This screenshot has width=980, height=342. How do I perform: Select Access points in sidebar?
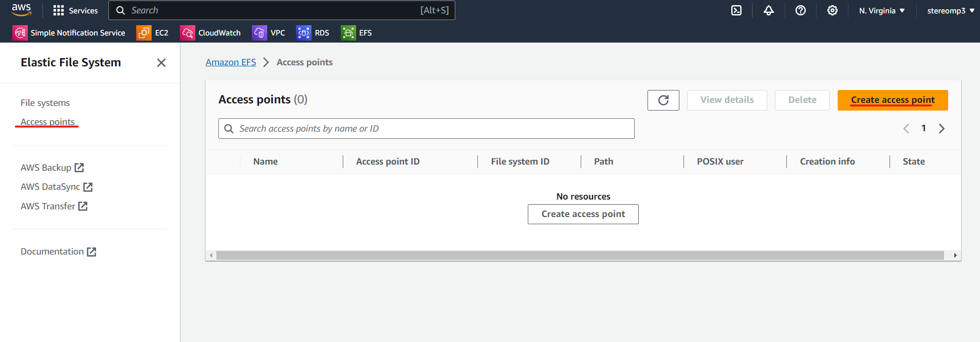tap(48, 122)
